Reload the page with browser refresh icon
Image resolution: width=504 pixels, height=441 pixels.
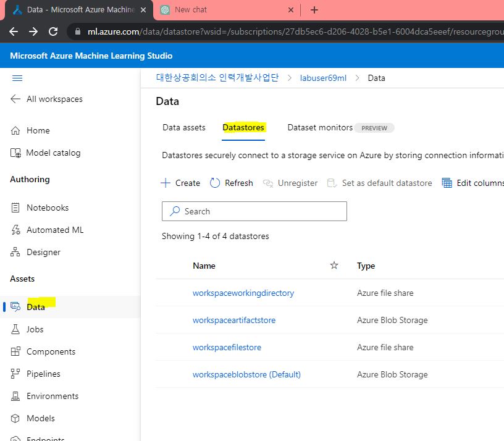pyautogui.click(x=53, y=31)
